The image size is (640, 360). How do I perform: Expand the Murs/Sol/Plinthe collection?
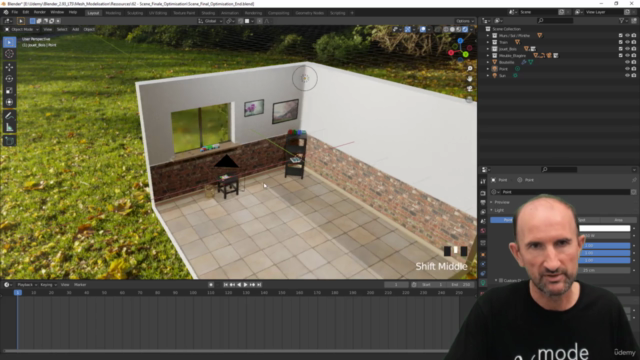[488, 36]
